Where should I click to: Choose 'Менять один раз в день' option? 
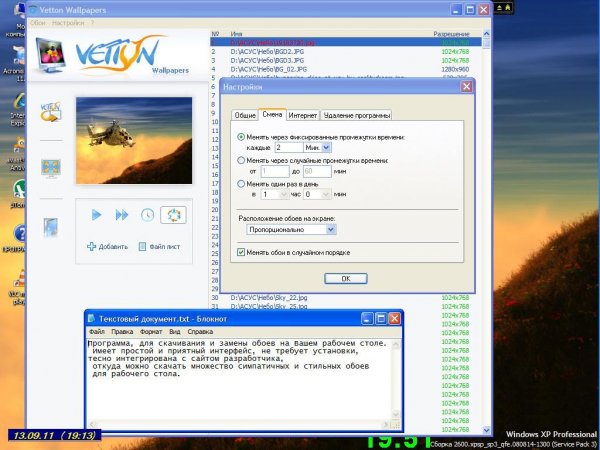(x=241, y=183)
